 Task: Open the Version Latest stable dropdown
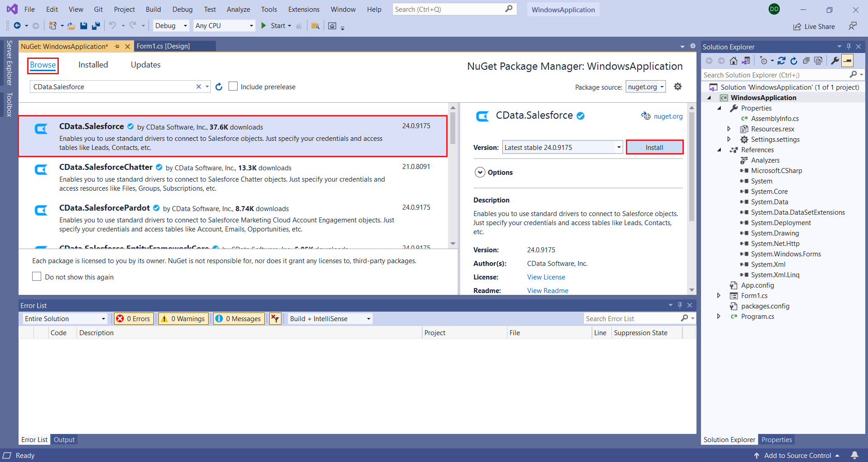(563, 147)
